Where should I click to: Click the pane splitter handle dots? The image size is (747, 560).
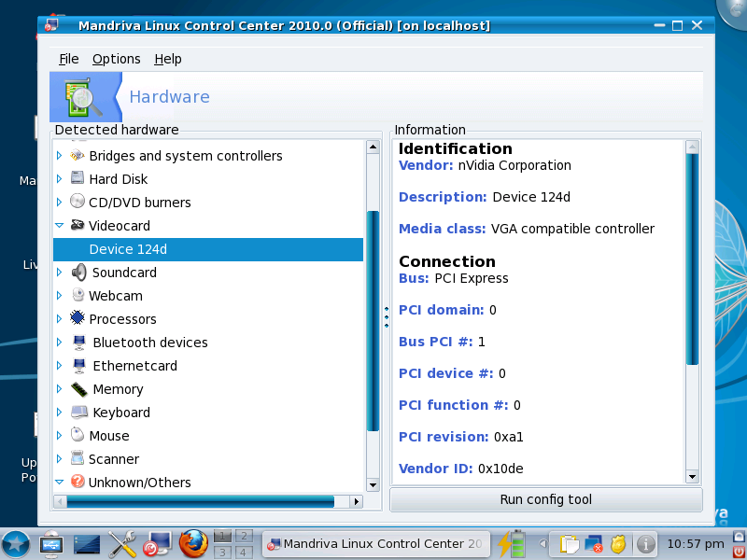tap(387, 317)
